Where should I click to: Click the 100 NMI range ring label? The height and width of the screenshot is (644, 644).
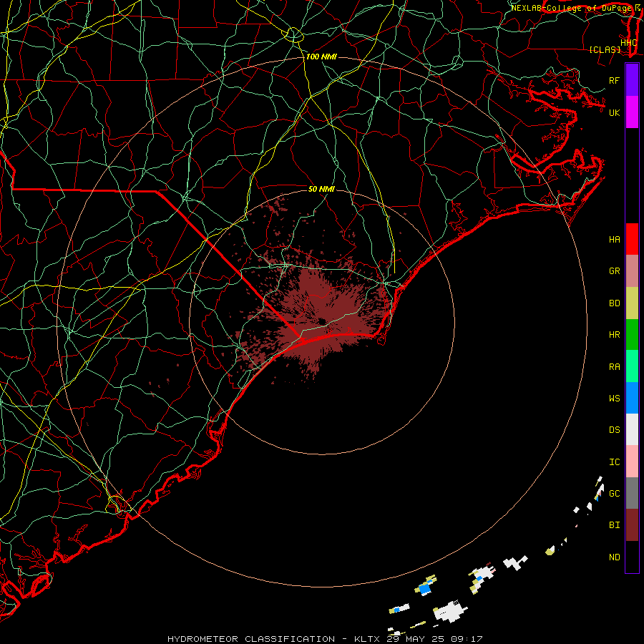pos(321,57)
